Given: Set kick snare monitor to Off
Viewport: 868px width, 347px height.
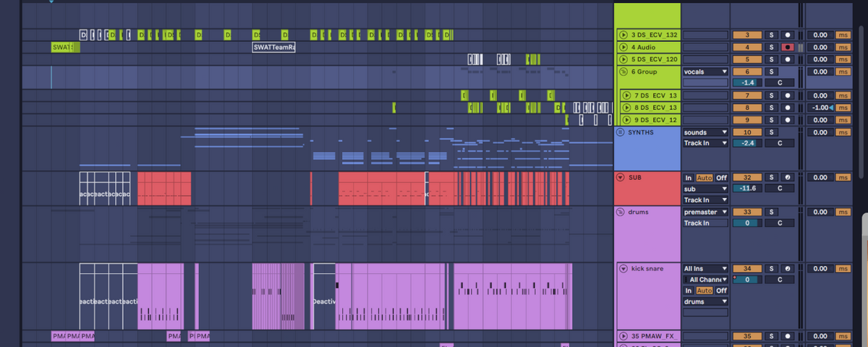Looking at the screenshot, I should 721,291.
